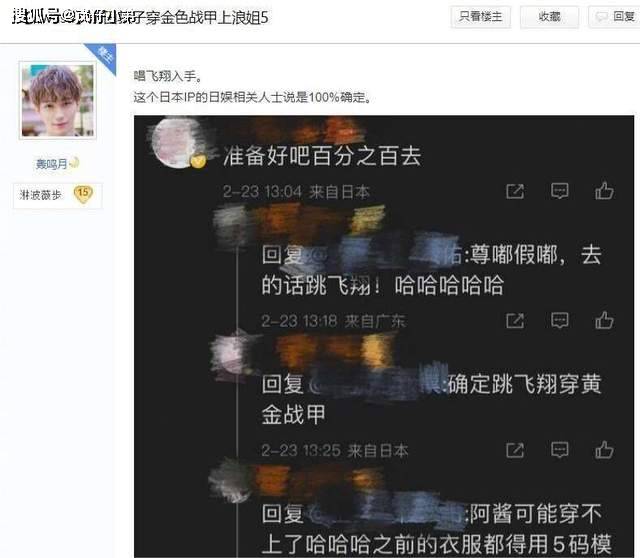
Task: Click the 收藏 button
Action: pyautogui.click(x=549, y=17)
